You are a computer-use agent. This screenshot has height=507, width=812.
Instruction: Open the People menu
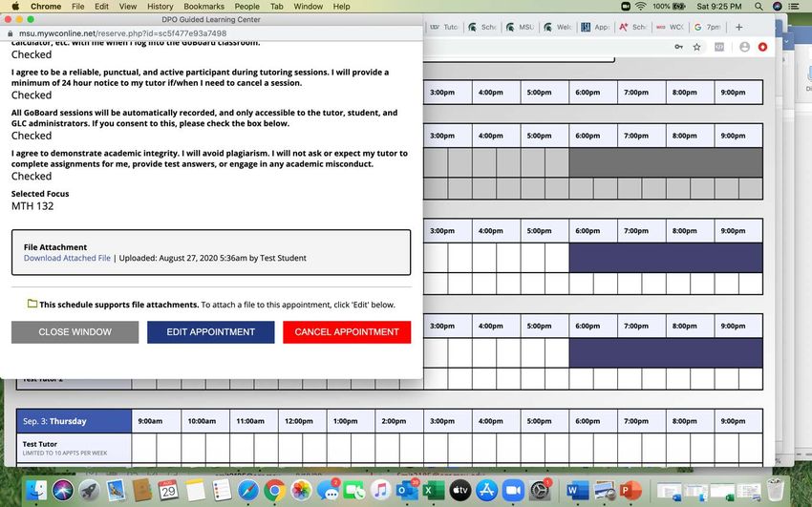pos(247,7)
